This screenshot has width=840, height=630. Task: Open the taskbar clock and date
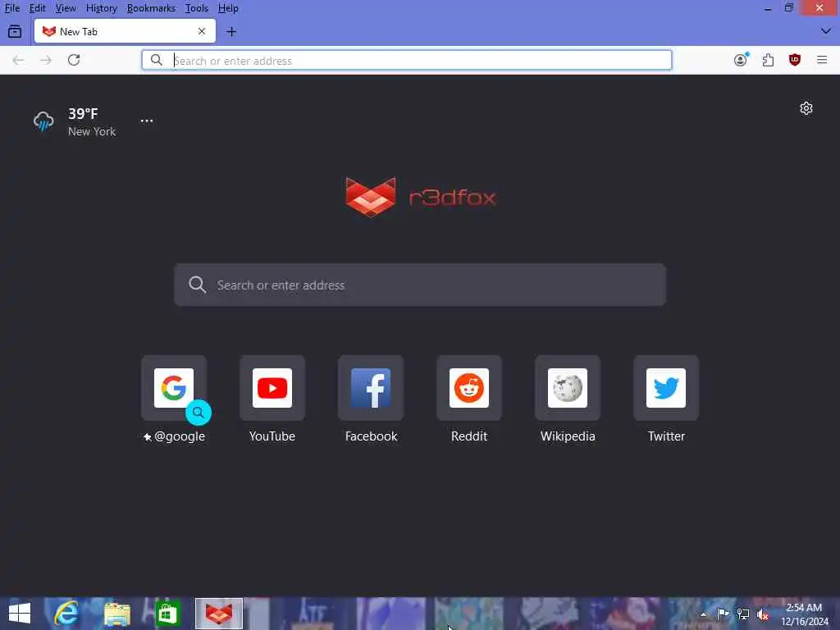click(x=804, y=614)
